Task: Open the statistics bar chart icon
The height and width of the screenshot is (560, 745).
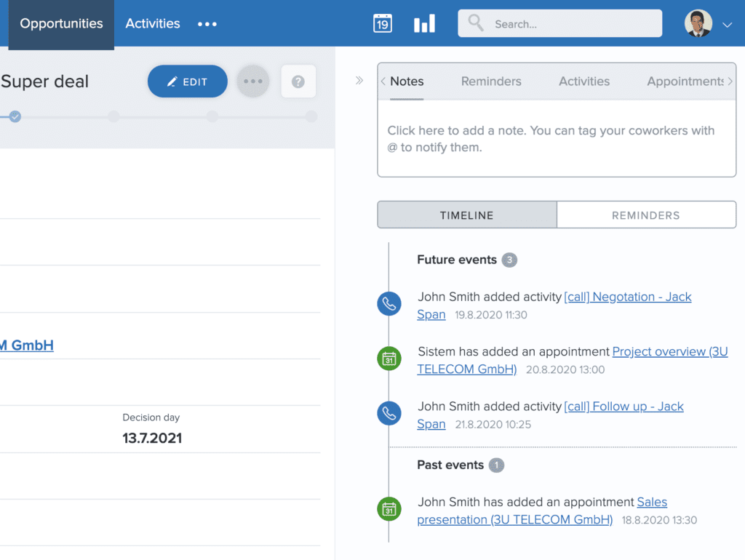Action: click(424, 23)
